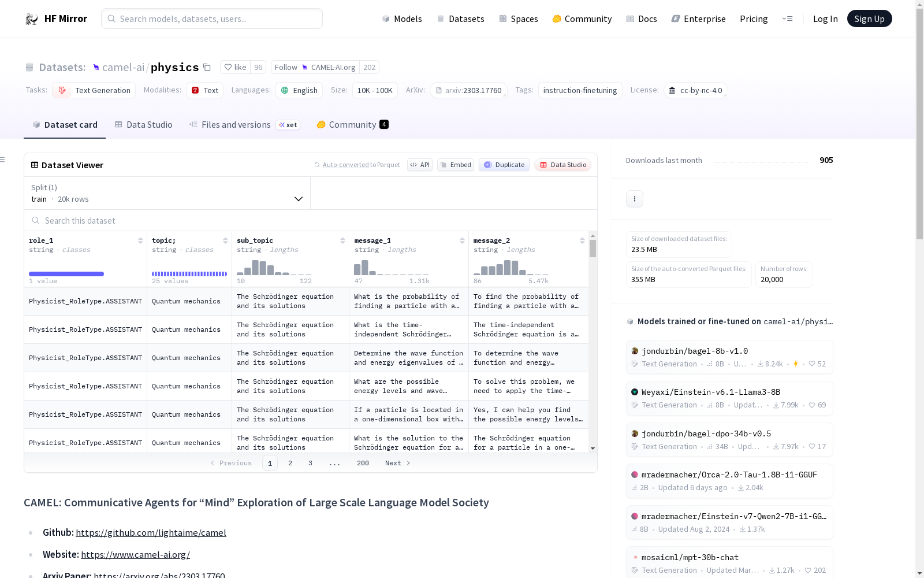Click the cc-by-nc-4.0 license tag

[696, 90]
